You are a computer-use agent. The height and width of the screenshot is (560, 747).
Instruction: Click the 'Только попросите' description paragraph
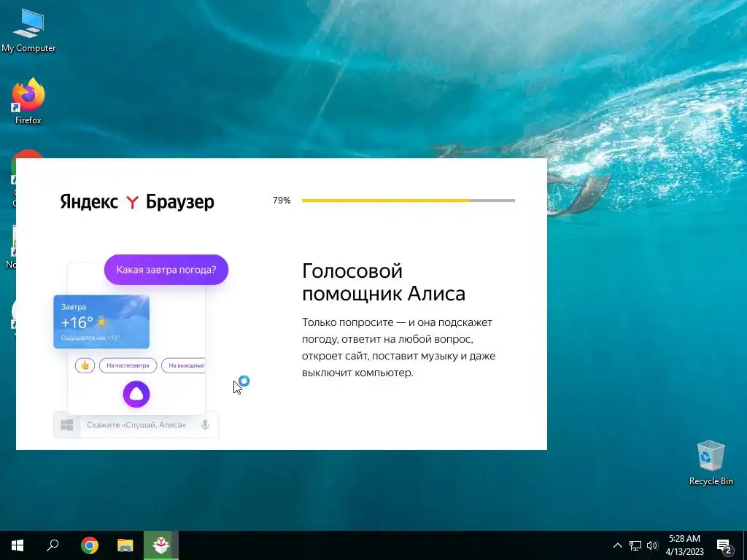[399, 347]
